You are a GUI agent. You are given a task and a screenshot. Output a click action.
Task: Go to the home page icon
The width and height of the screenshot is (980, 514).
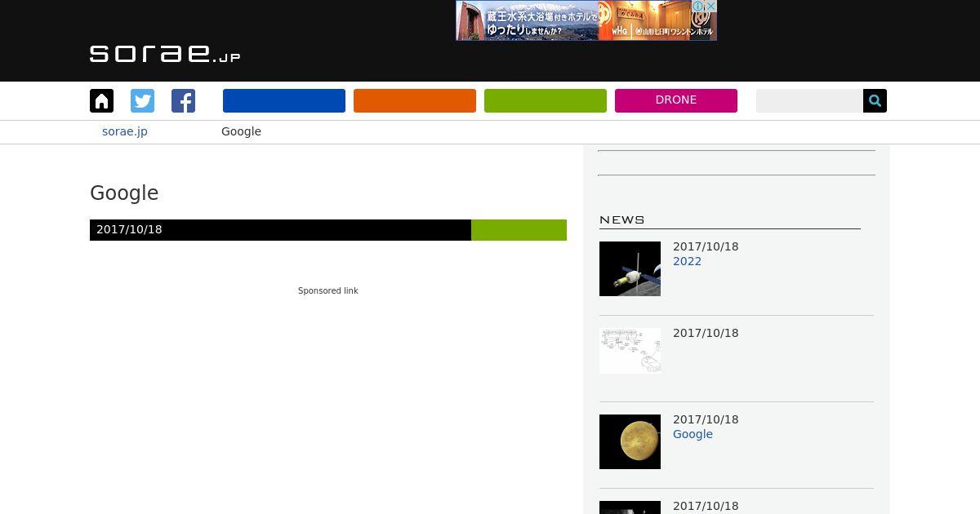(x=101, y=100)
